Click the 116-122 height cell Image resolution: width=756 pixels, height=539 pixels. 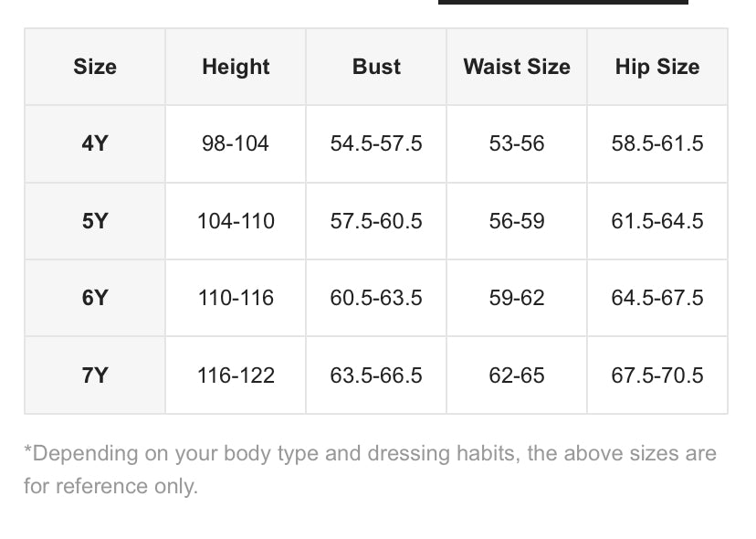coord(236,375)
